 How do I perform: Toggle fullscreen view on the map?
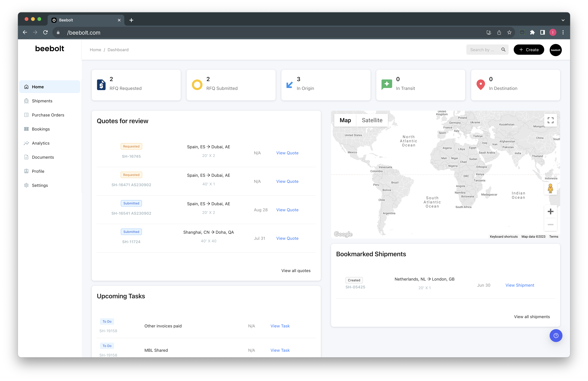point(550,120)
